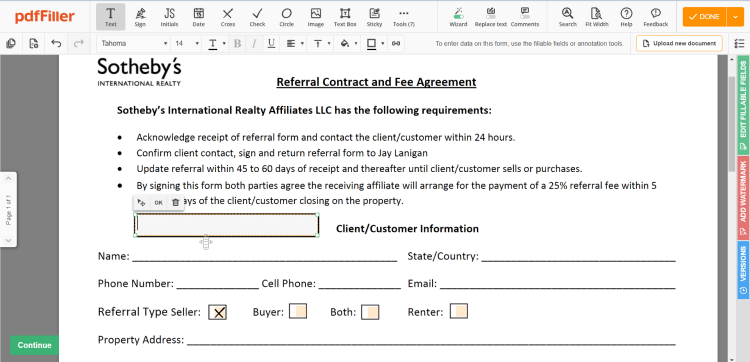Toggle the Comments switch

pyautogui.click(x=525, y=17)
